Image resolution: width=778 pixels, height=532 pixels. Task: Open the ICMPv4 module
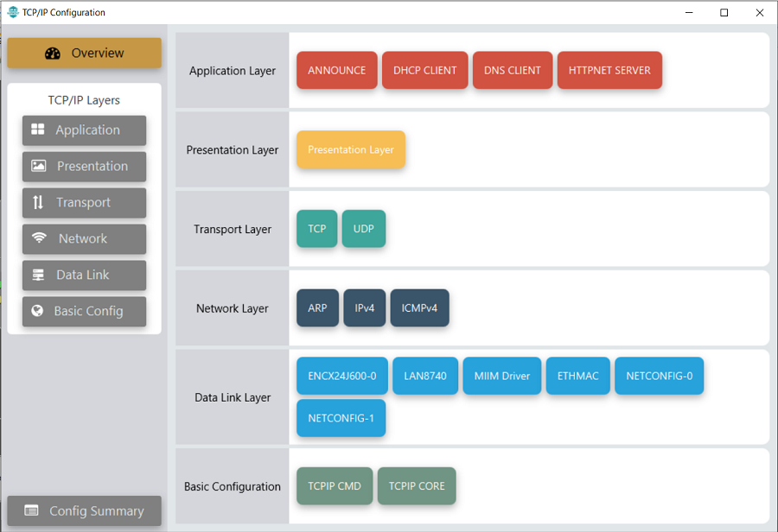pyautogui.click(x=420, y=308)
